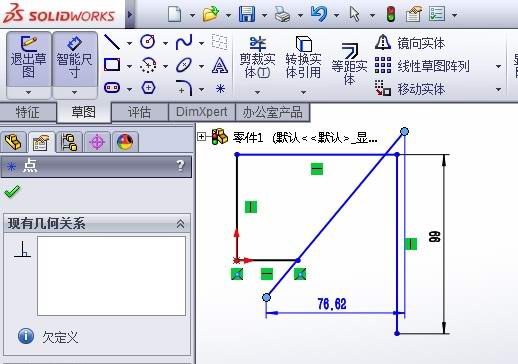518x364 pixels.
Task: Select the Corner Rectangle tool
Action: (x=112, y=65)
